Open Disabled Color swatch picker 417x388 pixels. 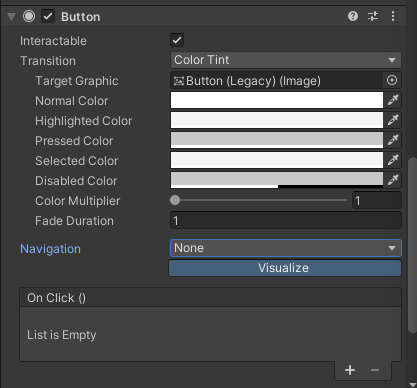277,180
